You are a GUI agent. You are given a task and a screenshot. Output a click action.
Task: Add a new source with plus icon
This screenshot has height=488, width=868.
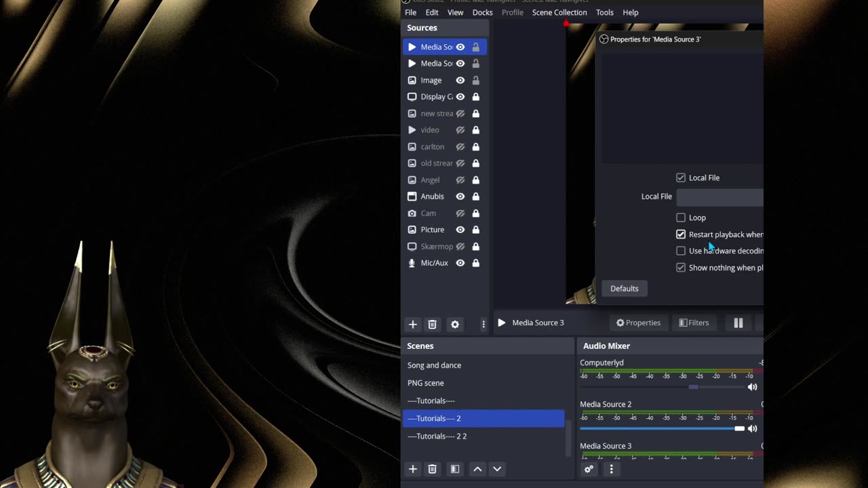[412, 324]
